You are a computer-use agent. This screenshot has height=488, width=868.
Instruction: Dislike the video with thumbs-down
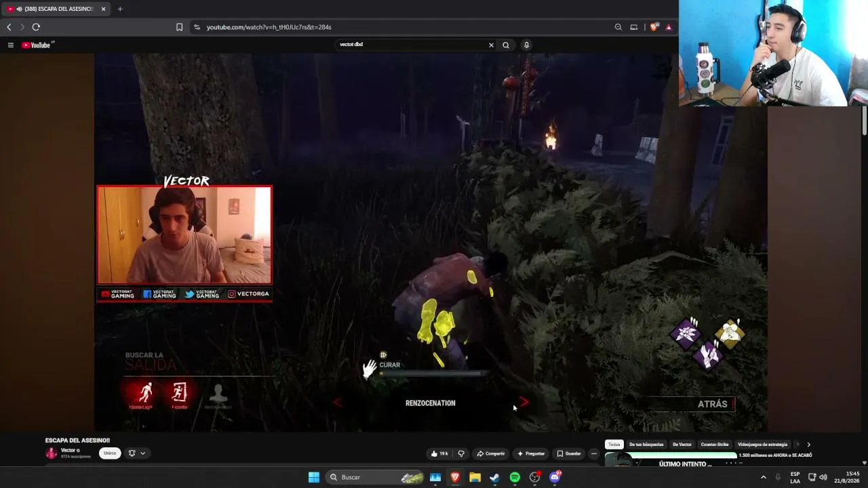[x=461, y=453]
